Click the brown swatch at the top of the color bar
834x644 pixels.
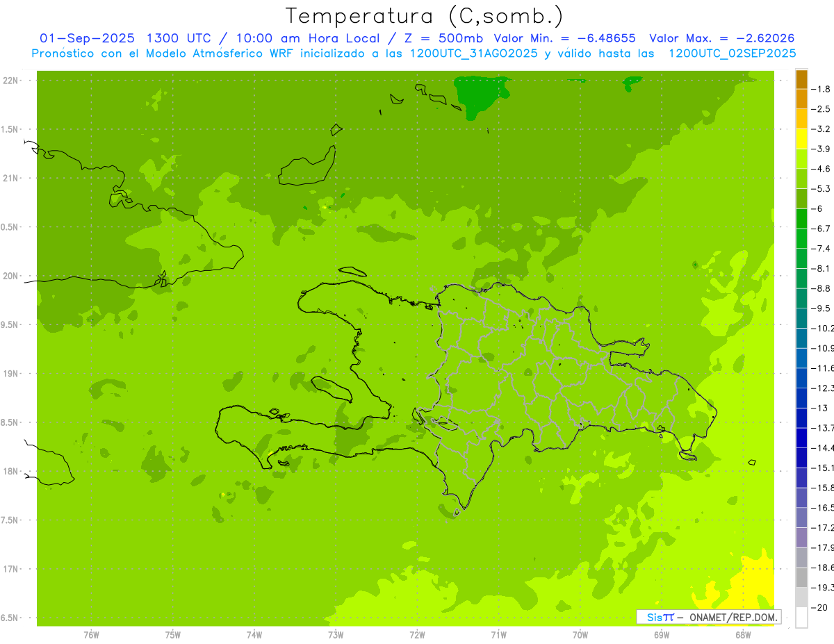coord(801,79)
